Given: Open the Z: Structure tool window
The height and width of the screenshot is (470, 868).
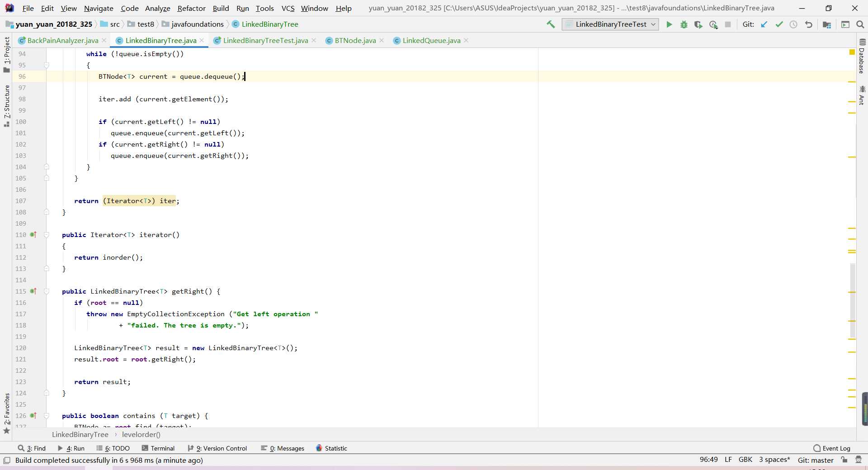Looking at the screenshot, I should coord(7,106).
